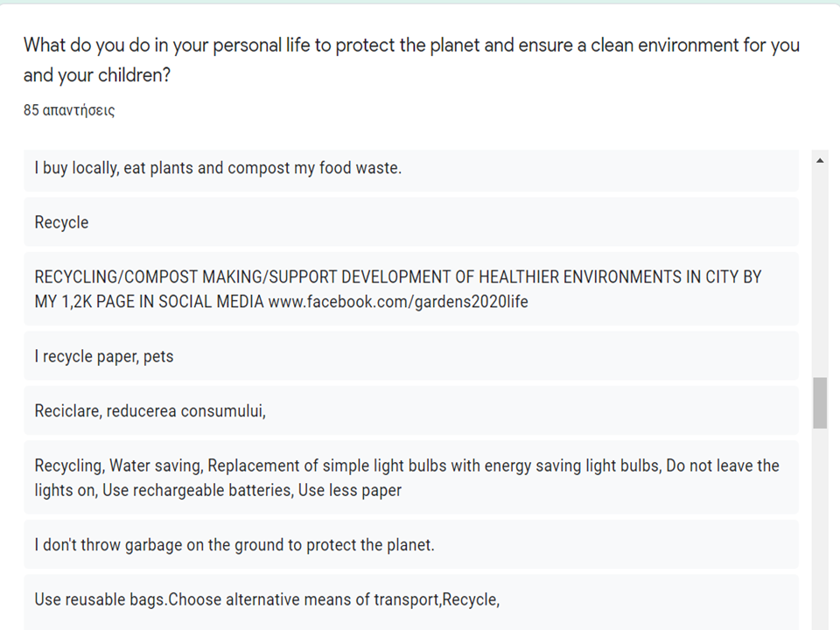Click the 'Use less paper' phrase
840x630 pixels.
click(350, 490)
